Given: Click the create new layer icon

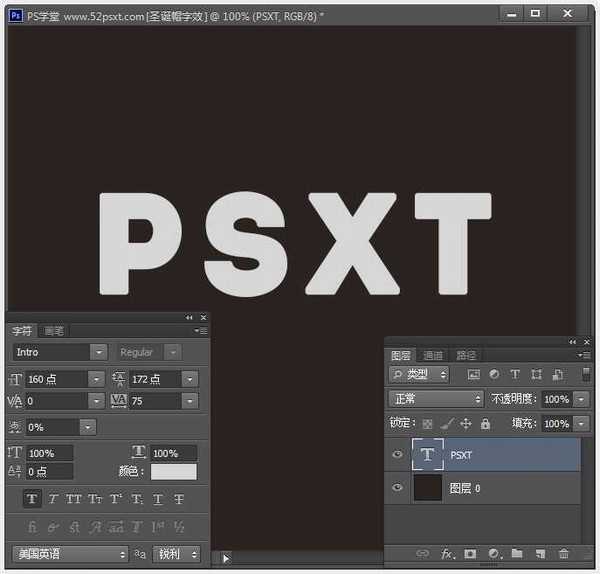Looking at the screenshot, I should [x=540, y=553].
